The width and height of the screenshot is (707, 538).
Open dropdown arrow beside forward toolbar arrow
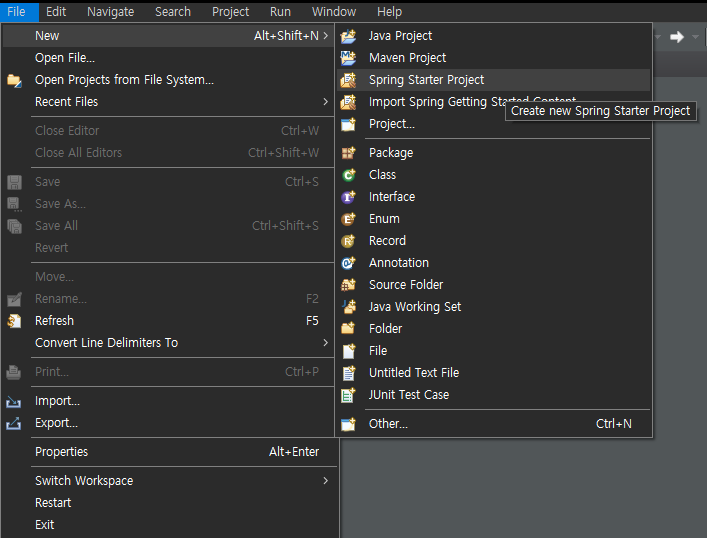[x=696, y=37]
